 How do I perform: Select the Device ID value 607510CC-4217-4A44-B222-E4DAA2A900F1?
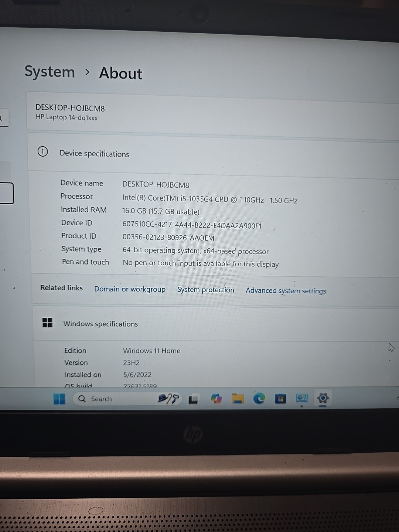pos(192,225)
